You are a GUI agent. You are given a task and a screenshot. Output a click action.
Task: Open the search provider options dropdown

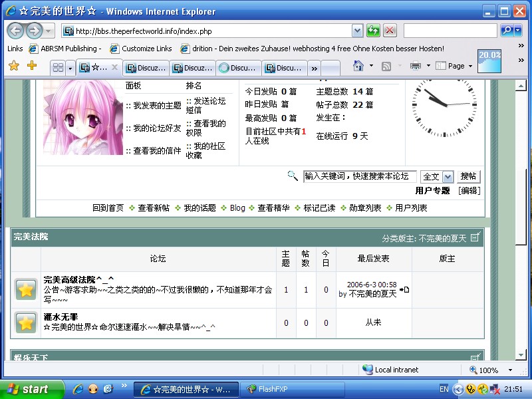518,31
